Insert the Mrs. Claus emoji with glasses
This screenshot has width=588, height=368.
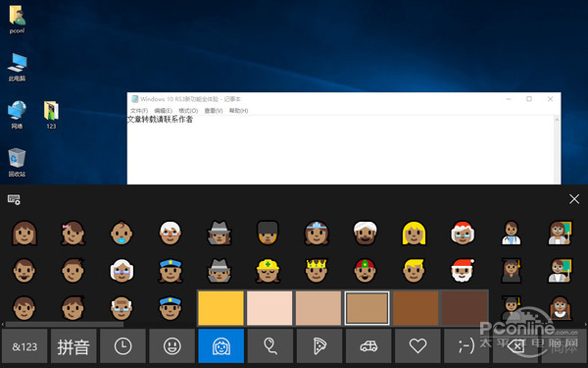(463, 234)
